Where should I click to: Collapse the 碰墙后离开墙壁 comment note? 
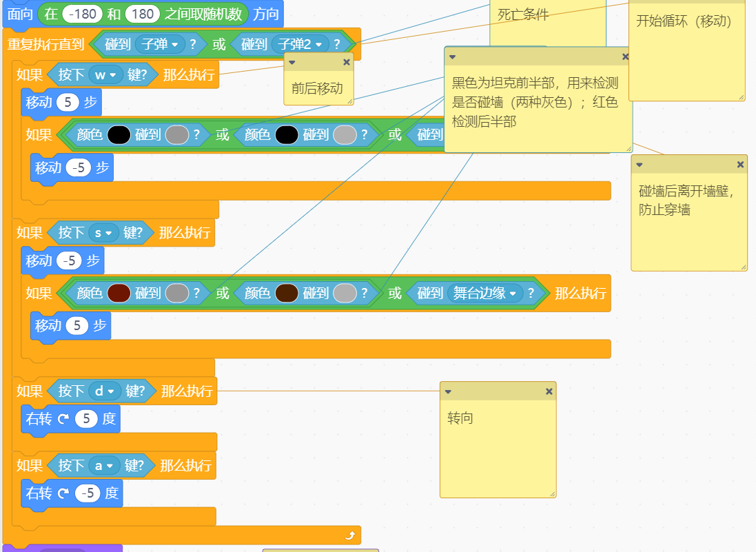(x=640, y=165)
